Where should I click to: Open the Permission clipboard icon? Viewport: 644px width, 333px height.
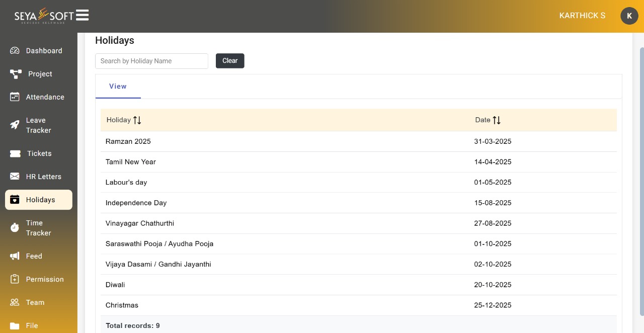[x=15, y=279]
